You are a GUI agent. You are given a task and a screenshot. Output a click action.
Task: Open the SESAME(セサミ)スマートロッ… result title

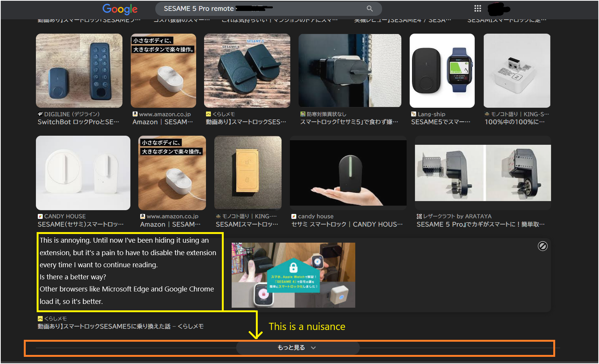pyautogui.click(x=80, y=225)
